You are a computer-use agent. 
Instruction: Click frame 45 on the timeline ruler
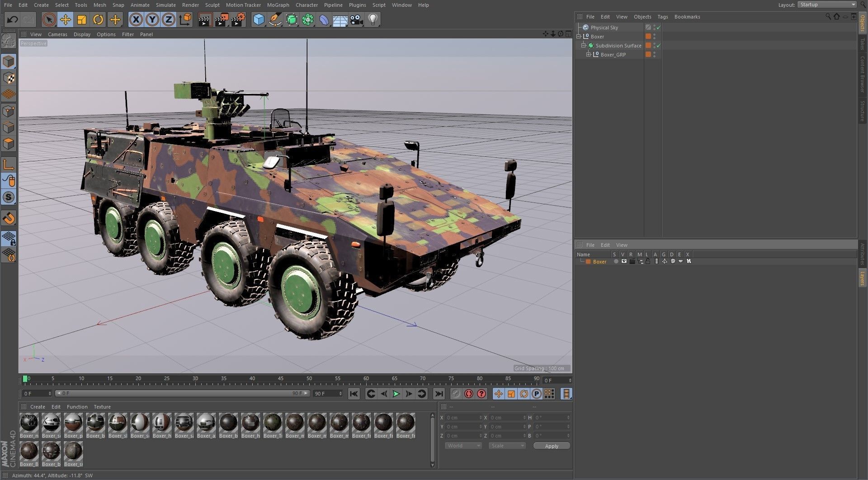pyautogui.click(x=281, y=379)
